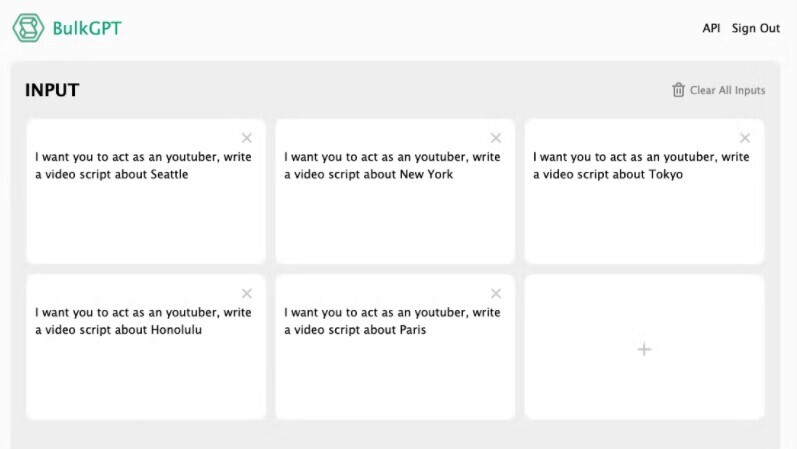Remove the Seattle prompt with its X icon

click(x=247, y=138)
